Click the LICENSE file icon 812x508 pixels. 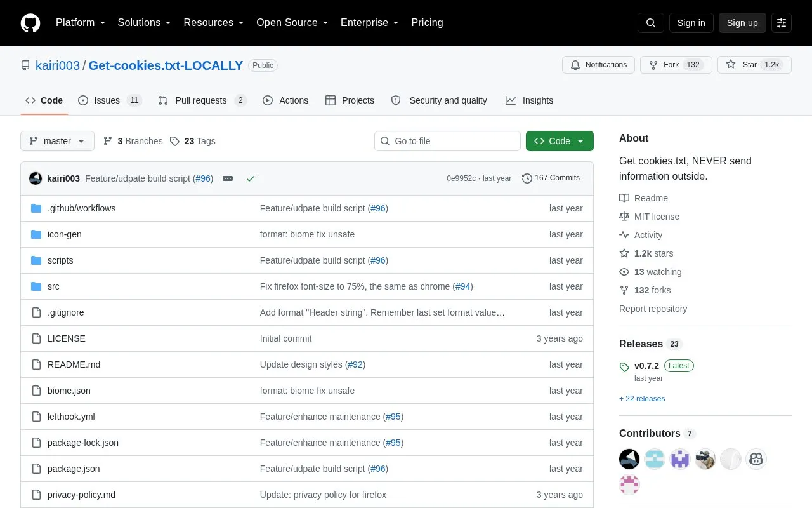36,338
